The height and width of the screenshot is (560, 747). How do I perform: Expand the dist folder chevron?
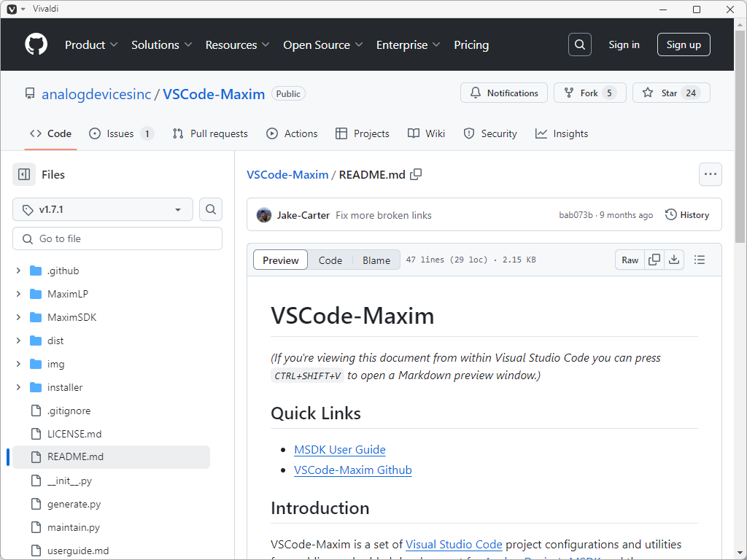(18, 341)
